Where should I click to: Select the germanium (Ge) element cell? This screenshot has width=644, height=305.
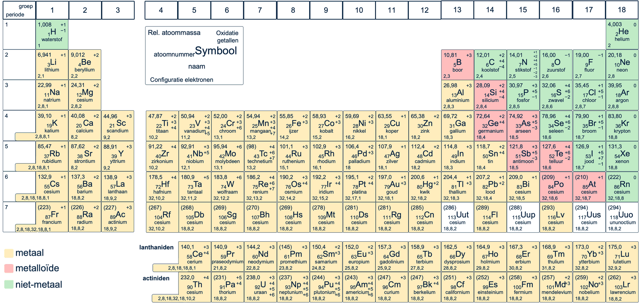coord(490,126)
